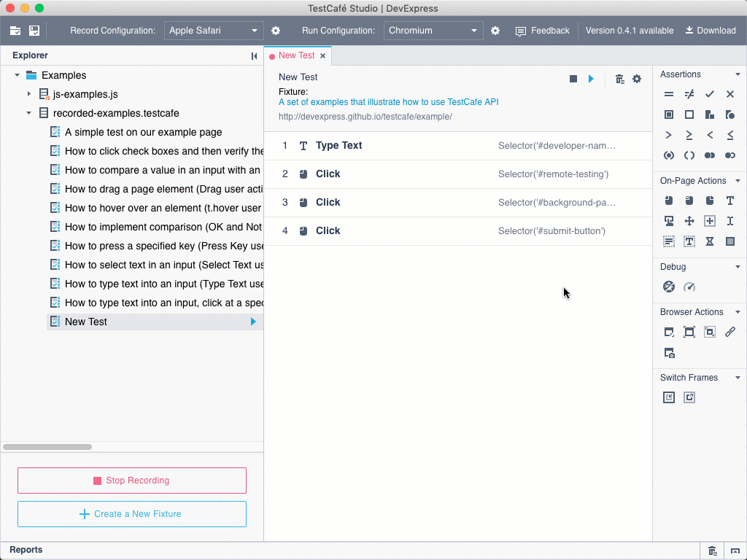The height and width of the screenshot is (560, 747).
Task: Click Version 0.4.1 available notice
Action: (630, 31)
